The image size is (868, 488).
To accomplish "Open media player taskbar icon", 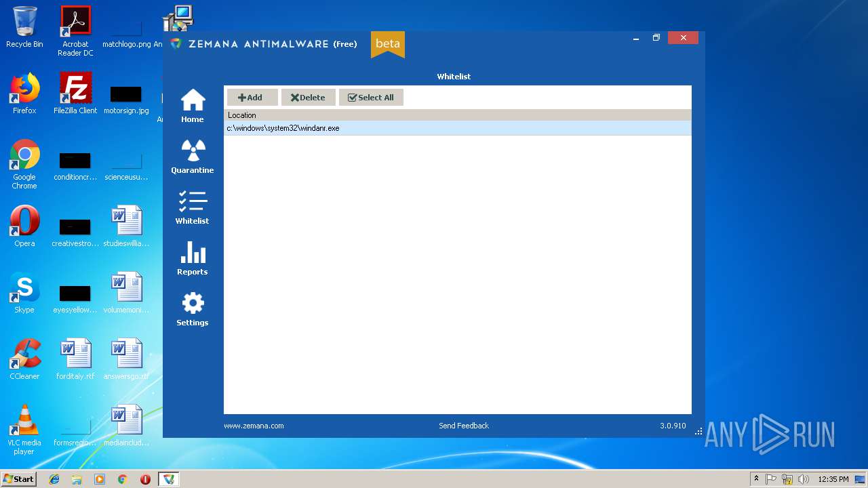I will click(100, 479).
